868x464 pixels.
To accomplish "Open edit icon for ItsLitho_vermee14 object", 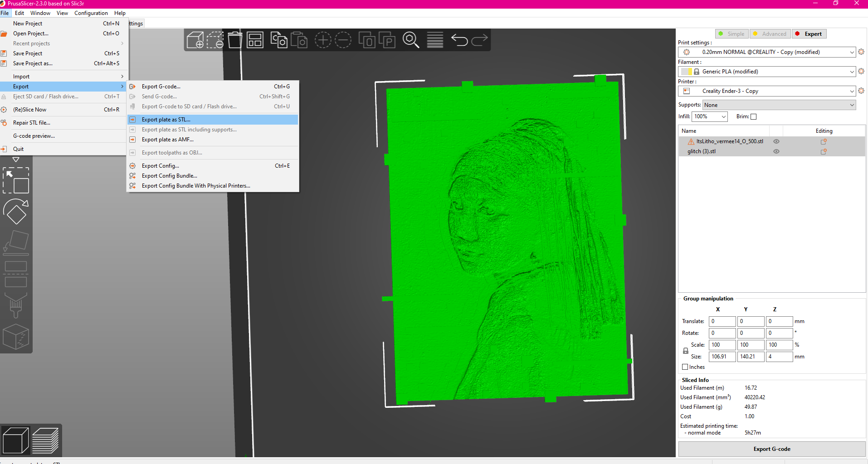I will 824,141.
